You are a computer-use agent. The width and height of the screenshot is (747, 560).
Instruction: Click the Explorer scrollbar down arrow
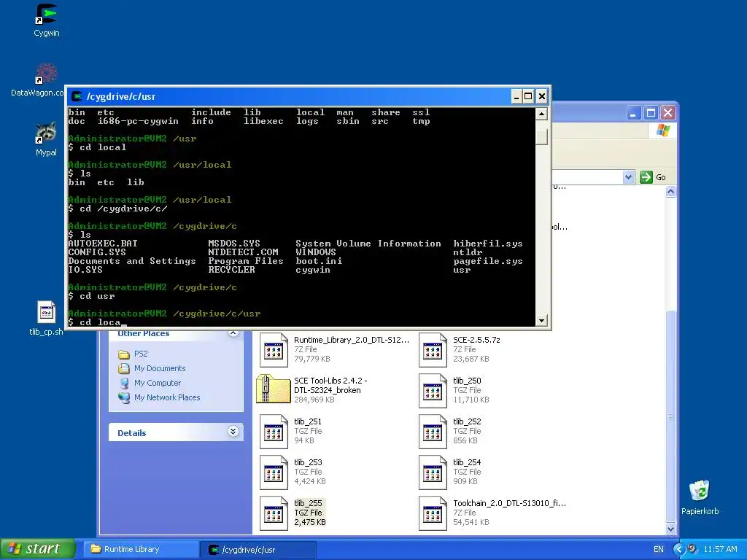coord(671,529)
